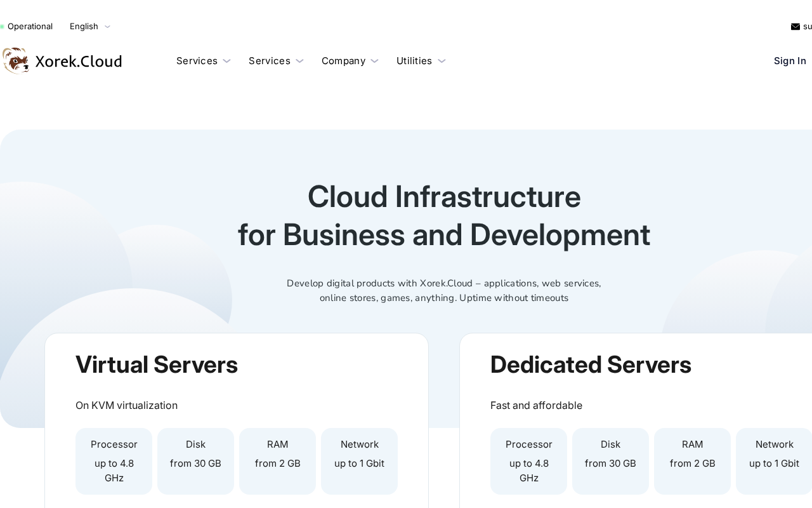Click Virtual Servers Processor spec tile

coord(114,461)
